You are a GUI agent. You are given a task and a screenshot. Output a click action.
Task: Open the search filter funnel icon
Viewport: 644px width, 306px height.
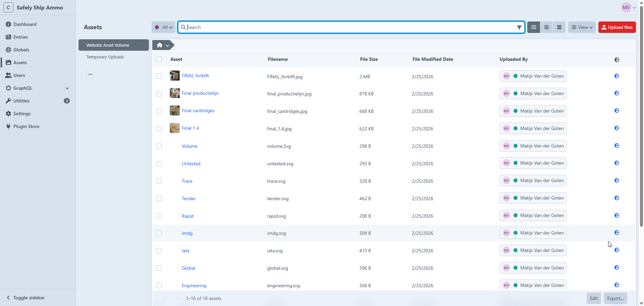click(x=519, y=28)
